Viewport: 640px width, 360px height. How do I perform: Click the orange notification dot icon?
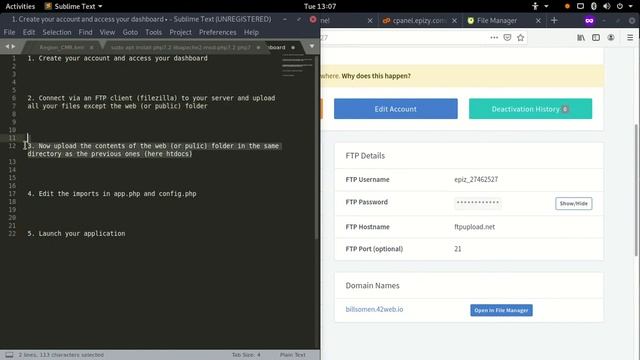(x=567, y=7)
